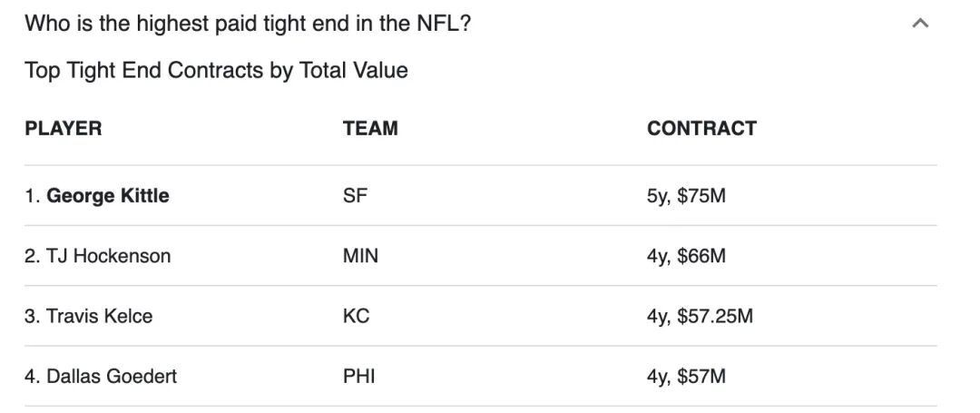
Task: Click the Top Tight End Contracts heading
Action: [216, 70]
